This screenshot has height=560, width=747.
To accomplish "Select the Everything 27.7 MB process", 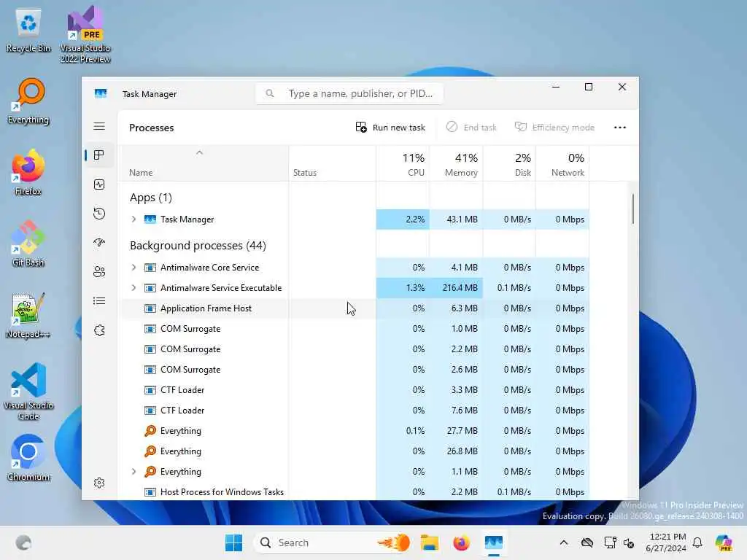I will point(354,431).
